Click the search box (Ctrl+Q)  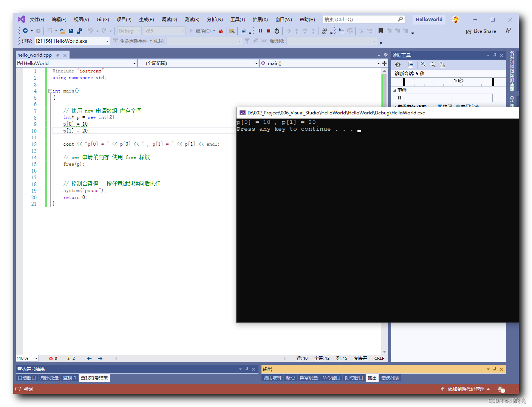click(364, 19)
